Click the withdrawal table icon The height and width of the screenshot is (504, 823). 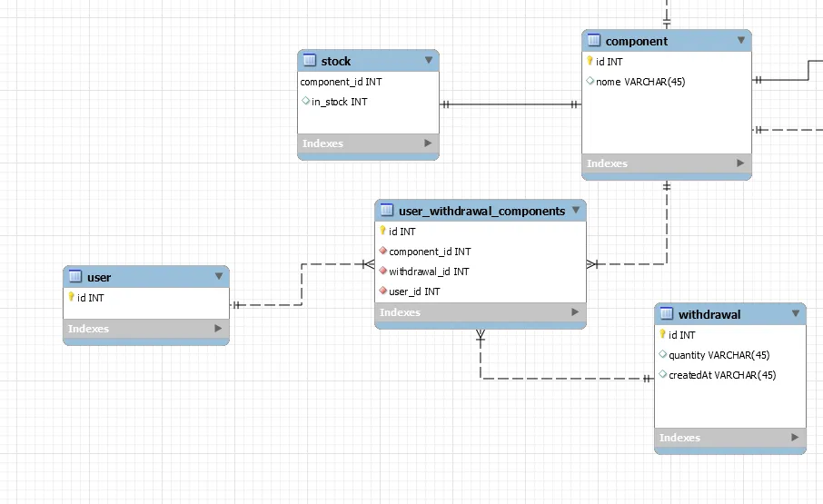point(667,313)
